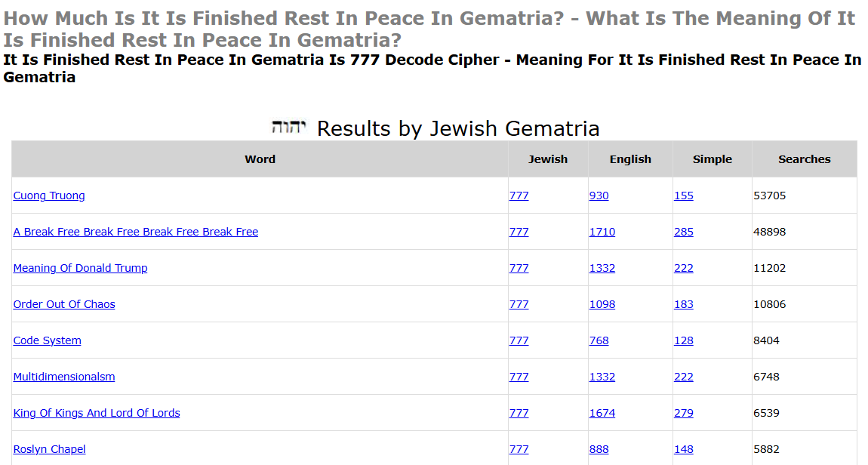Click Simple value 148

point(684,449)
